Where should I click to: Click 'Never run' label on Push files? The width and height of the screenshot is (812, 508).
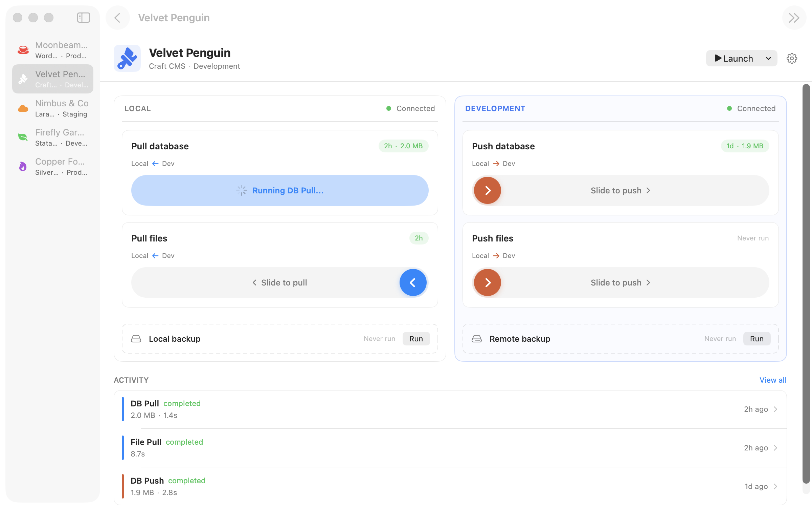tap(753, 238)
